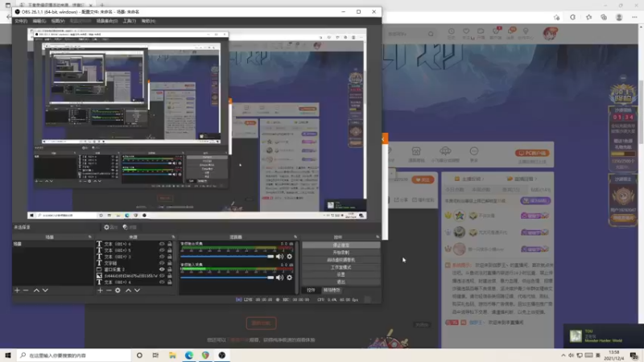The image size is (644, 362).
Task: Click the search magnifier on the webpage header
Action: pyautogui.click(x=431, y=34)
